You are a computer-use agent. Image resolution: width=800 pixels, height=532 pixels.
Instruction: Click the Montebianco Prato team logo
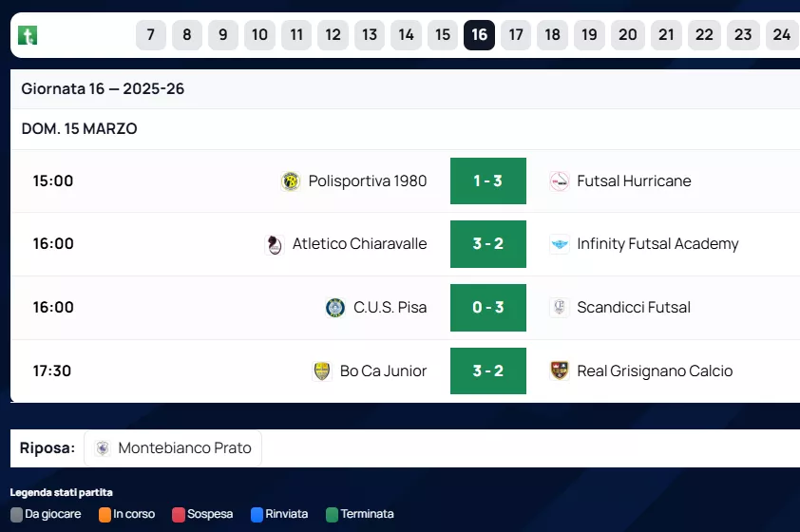(103, 448)
